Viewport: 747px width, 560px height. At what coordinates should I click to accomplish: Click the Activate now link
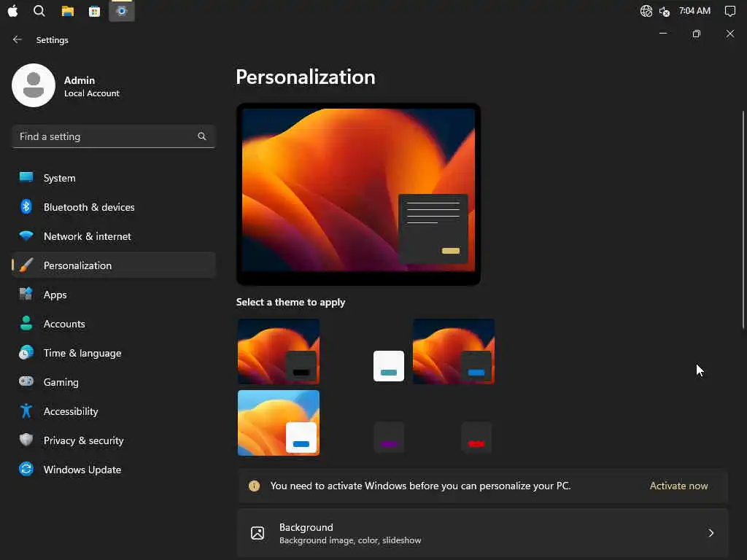point(678,486)
